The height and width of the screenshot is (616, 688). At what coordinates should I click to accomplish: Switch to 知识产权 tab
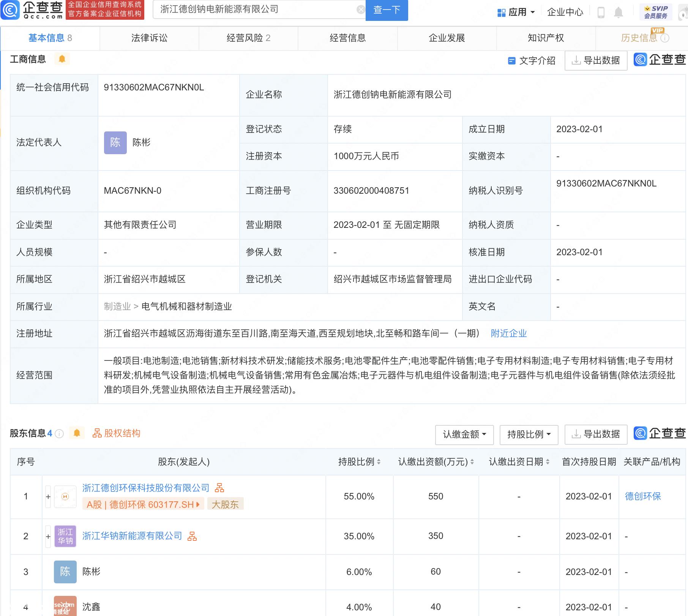click(x=546, y=38)
